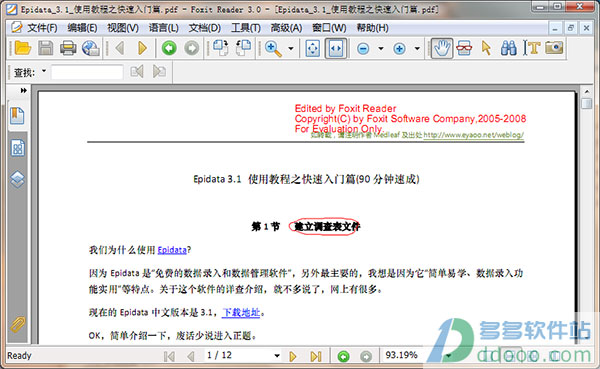Go to previous page in status bar
Viewport: 600px width, 369px height.
191,356
